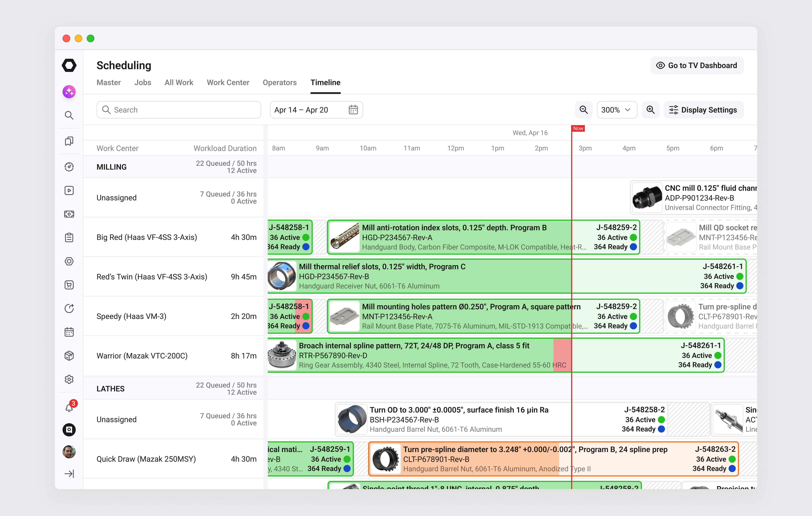Viewport: 812px width, 516px height.
Task: Click the red Now timeline marker
Action: coord(578,128)
